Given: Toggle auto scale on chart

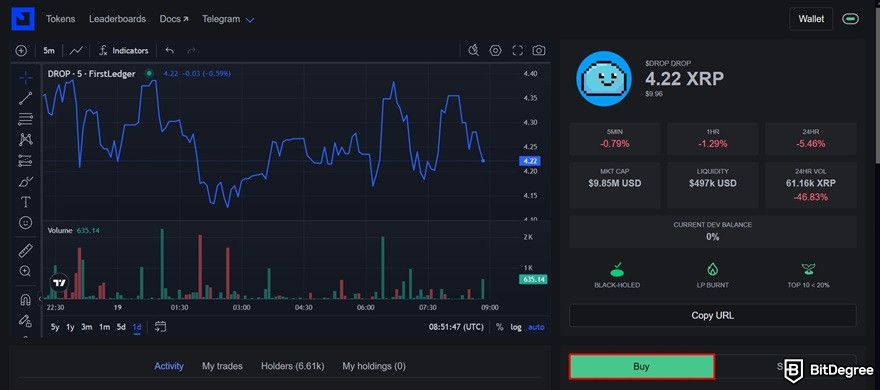Looking at the screenshot, I should (537, 327).
